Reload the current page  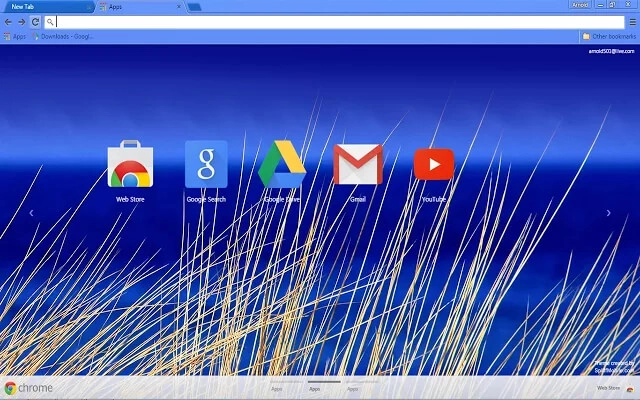[35, 21]
